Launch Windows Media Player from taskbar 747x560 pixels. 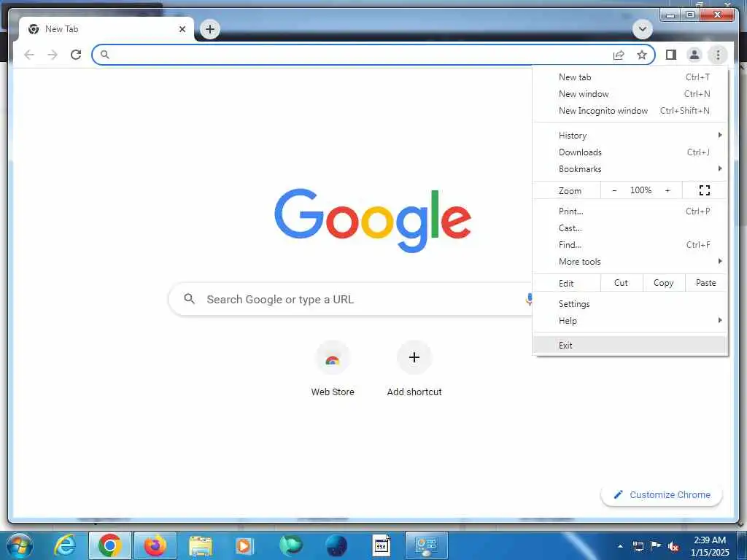click(244, 545)
